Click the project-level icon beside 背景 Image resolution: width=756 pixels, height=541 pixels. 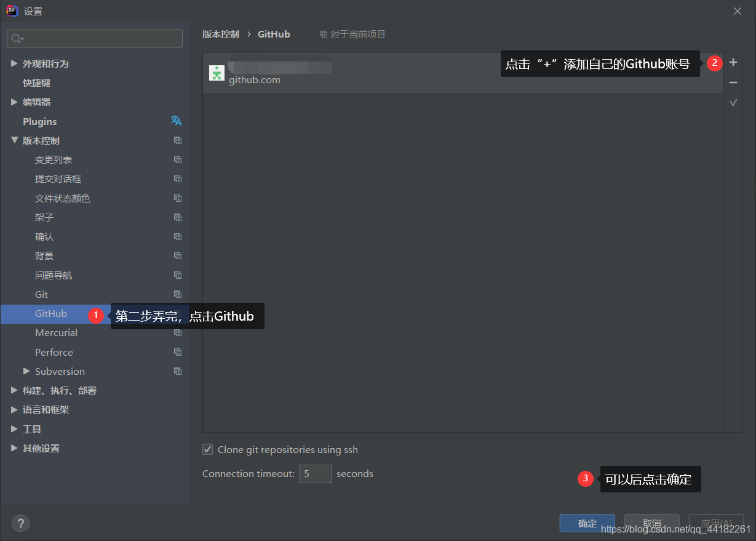coord(178,256)
